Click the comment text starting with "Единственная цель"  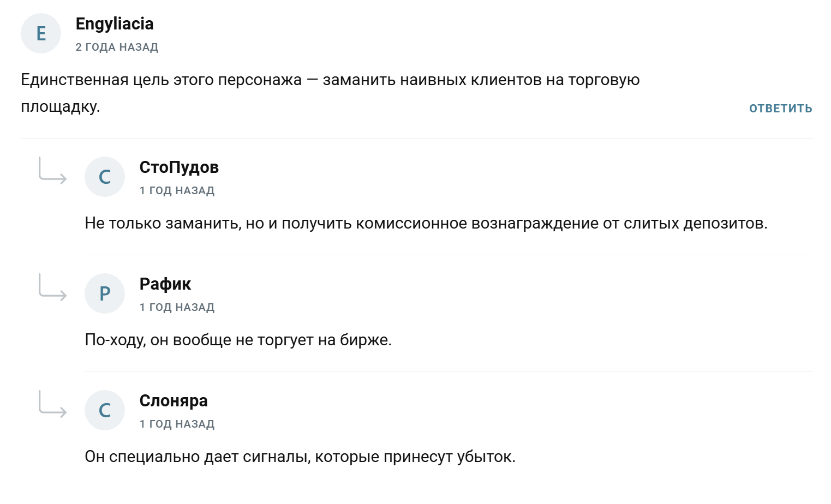tap(330, 80)
